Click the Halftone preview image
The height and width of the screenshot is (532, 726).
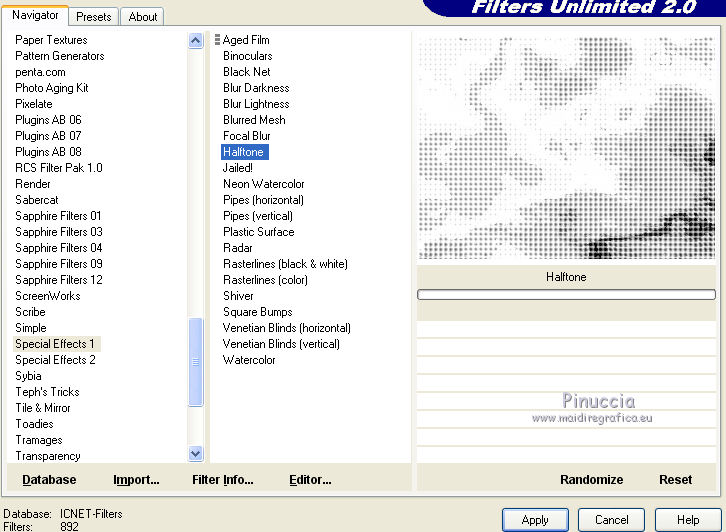click(x=566, y=147)
